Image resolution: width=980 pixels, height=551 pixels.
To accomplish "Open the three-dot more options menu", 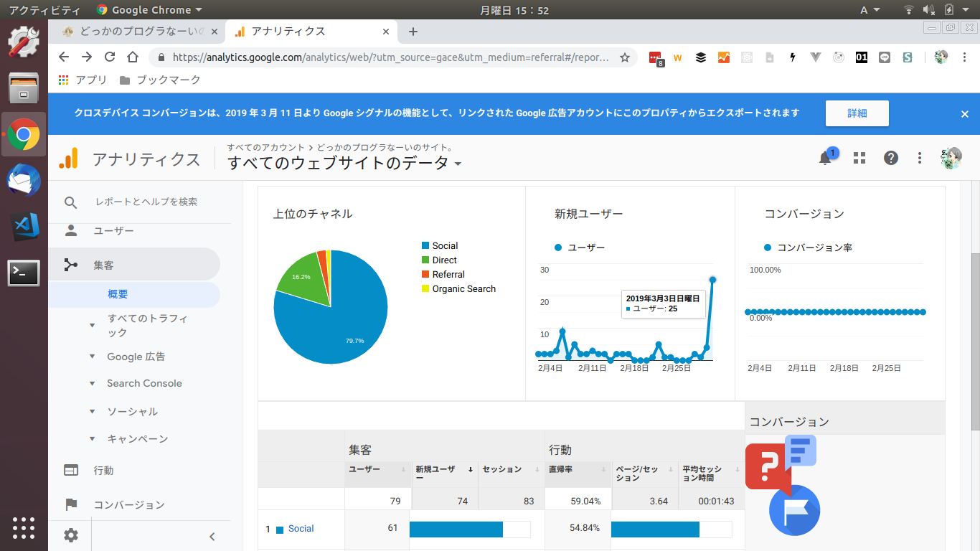I will coord(920,159).
